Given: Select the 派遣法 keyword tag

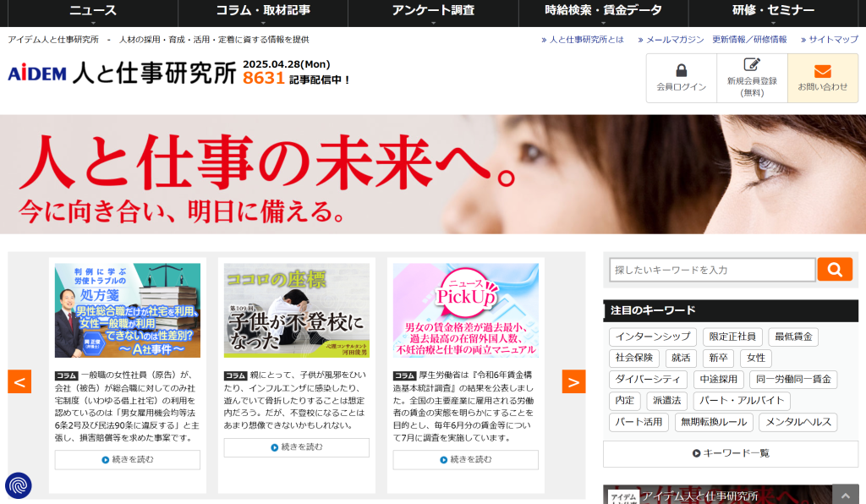Looking at the screenshot, I should [666, 401].
